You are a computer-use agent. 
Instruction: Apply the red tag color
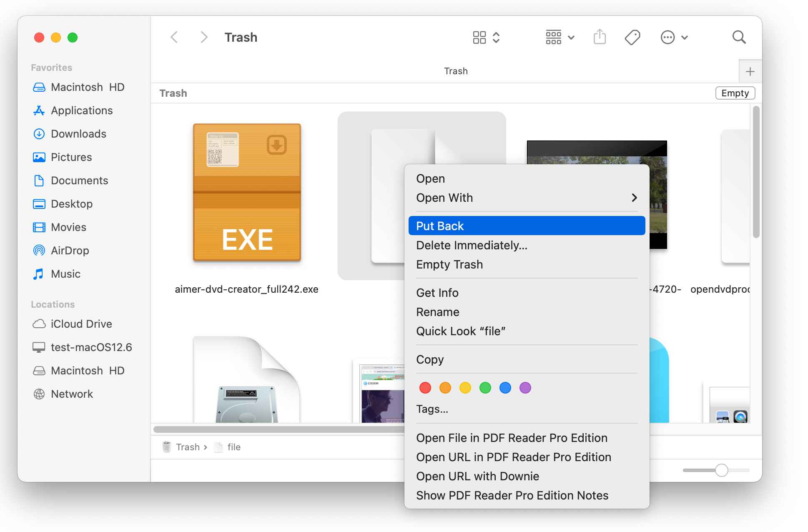(x=425, y=388)
